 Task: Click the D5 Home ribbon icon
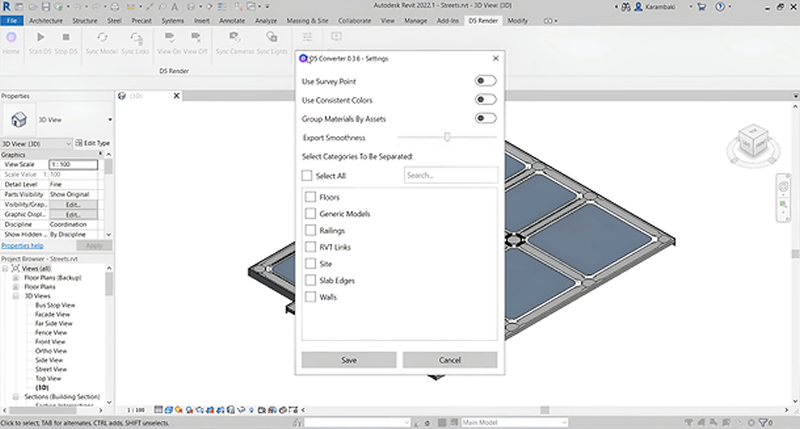point(11,37)
